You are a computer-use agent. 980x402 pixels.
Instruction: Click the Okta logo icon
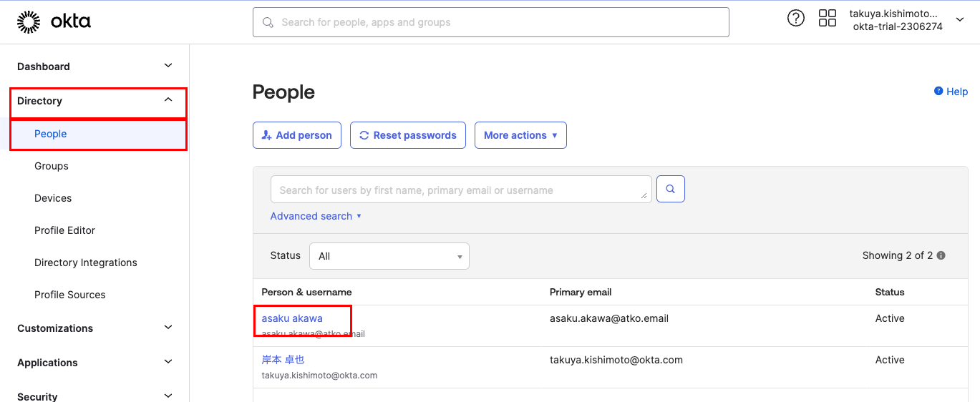tap(29, 22)
